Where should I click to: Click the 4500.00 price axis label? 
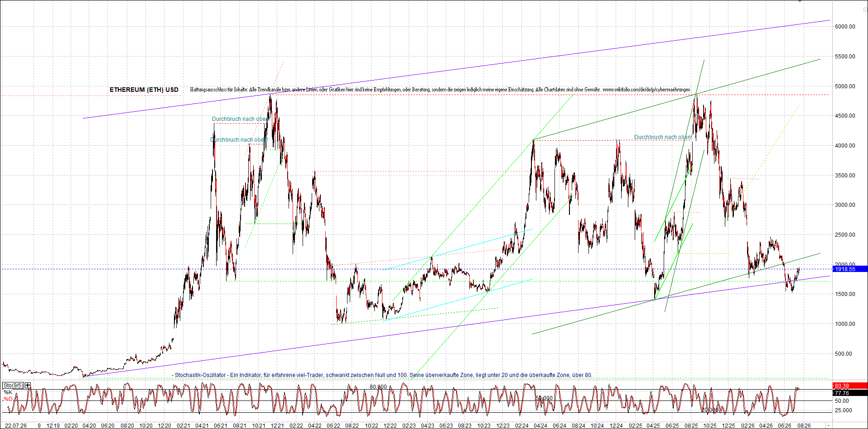845,116
